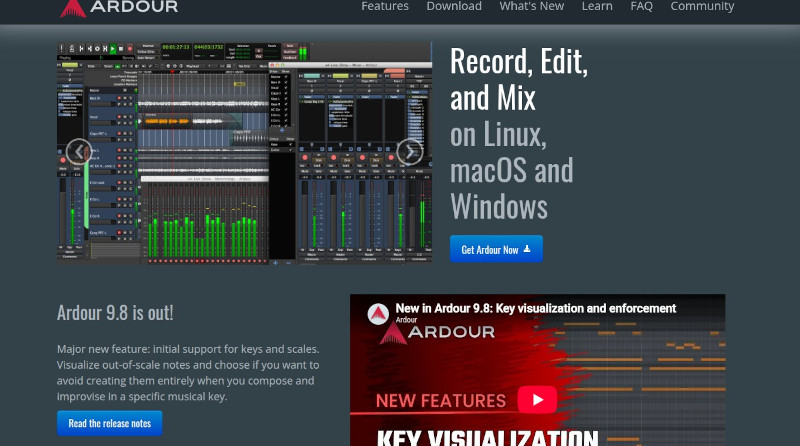Screen dimensions: 800x446
Task: Click the Ardour logo in header
Action: [x=118, y=8]
